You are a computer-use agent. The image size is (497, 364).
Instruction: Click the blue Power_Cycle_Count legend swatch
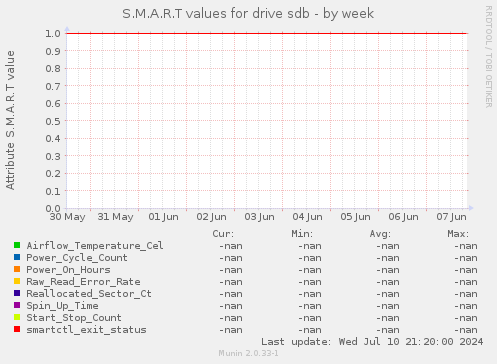(x=17, y=257)
